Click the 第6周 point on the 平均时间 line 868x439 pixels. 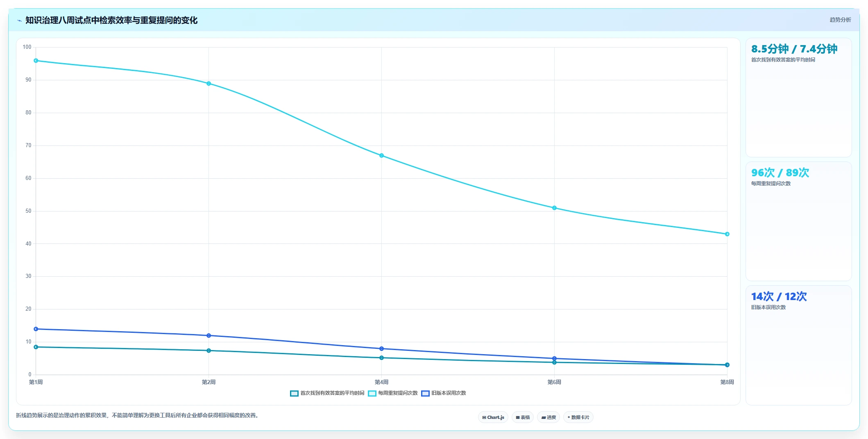point(555,363)
